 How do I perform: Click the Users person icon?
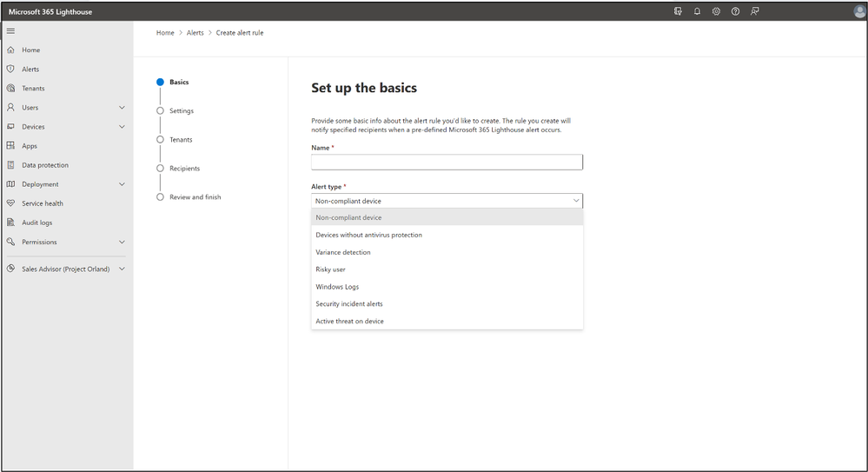tap(10, 108)
